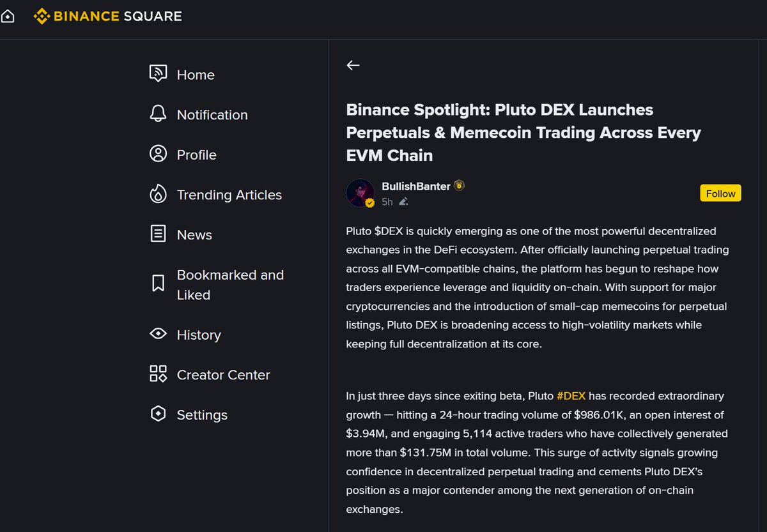Go to Profile section
Viewport: 767px width, 532px height.
click(197, 155)
